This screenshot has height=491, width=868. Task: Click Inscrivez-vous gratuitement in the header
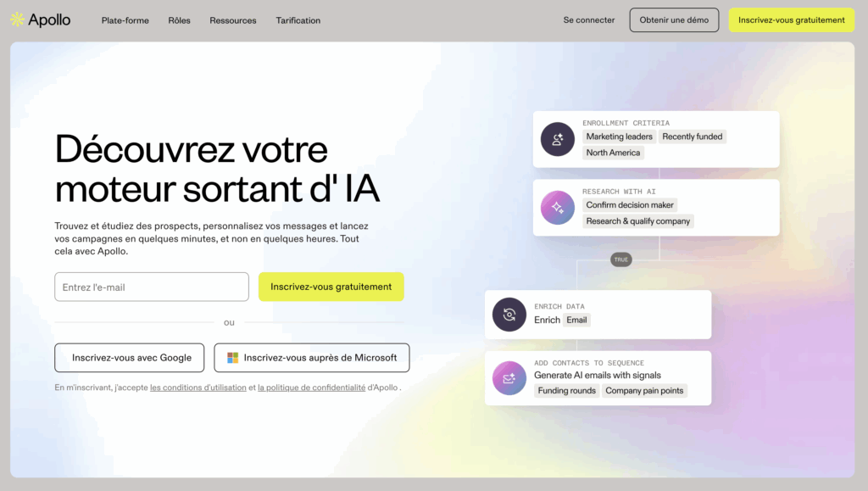coord(792,20)
